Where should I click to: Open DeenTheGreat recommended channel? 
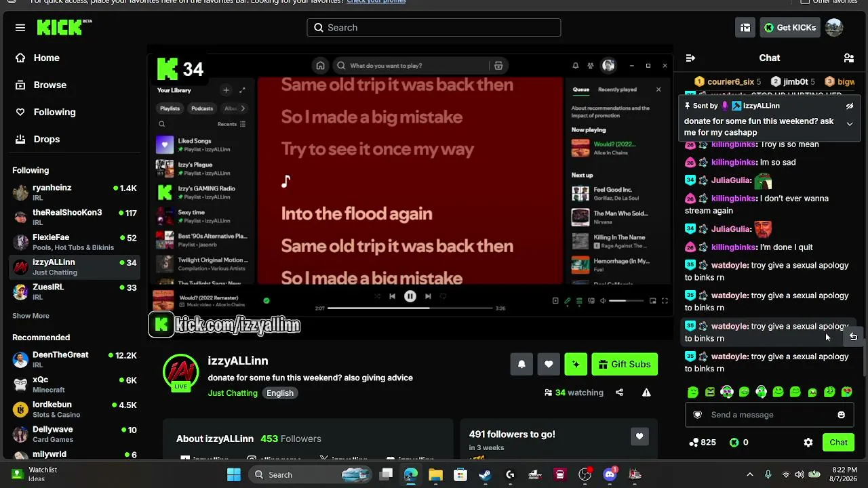pos(76,360)
